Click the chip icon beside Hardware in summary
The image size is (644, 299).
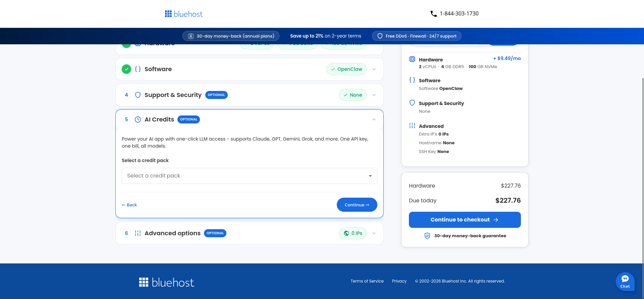(412, 59)
